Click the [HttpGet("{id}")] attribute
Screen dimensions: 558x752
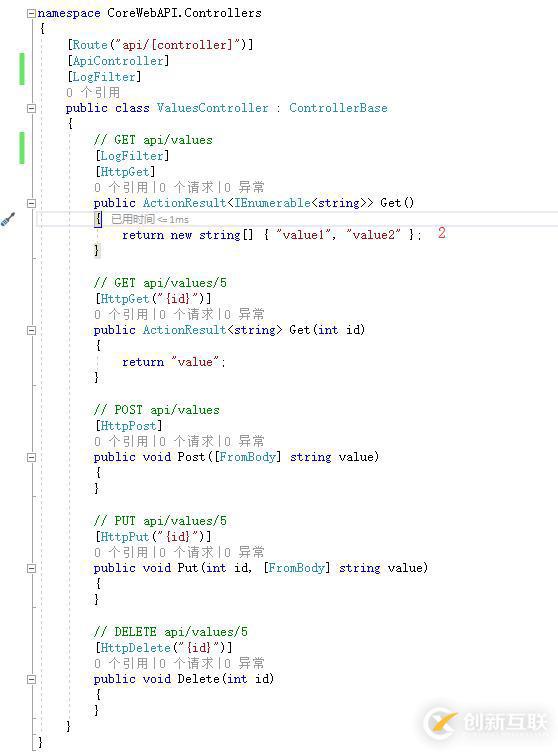153,299
